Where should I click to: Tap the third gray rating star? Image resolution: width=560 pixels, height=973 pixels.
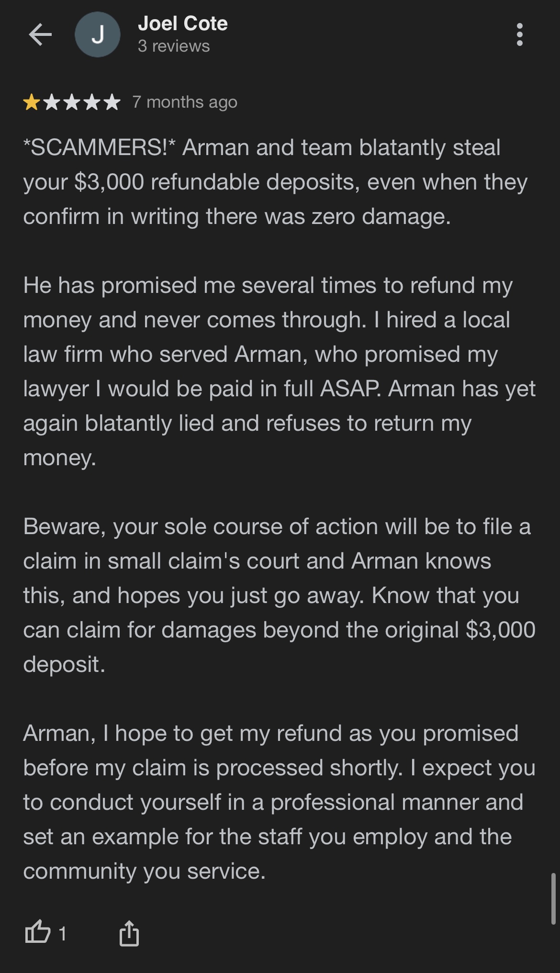coord(72,102)
